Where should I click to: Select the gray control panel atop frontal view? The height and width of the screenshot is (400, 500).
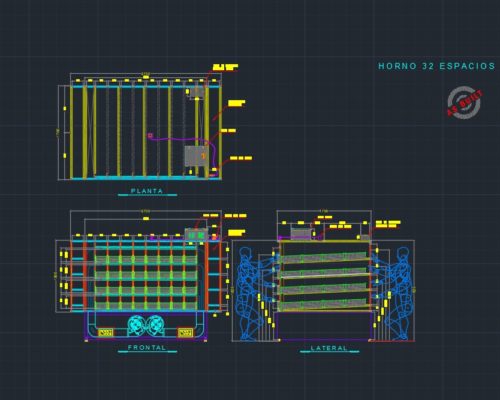(x=196, y=234)
